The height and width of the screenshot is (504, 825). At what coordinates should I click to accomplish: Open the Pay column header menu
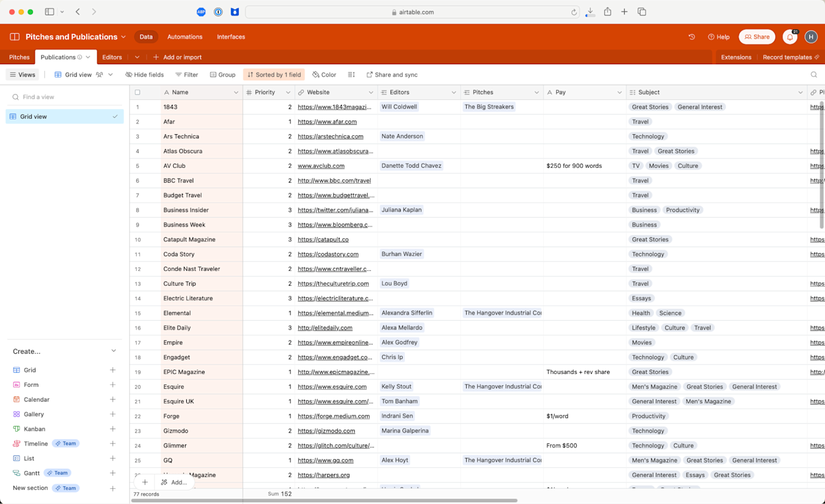point(619,92)
